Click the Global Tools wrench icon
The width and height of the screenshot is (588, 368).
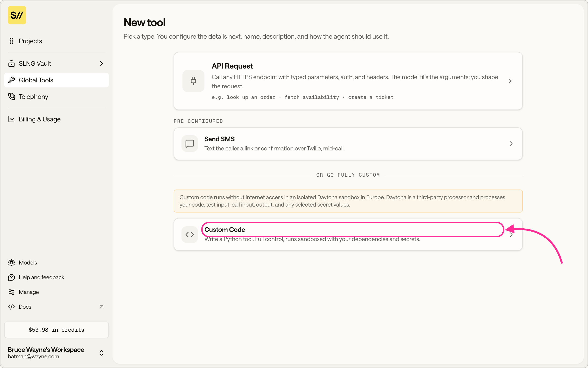[x=11, y=80]
